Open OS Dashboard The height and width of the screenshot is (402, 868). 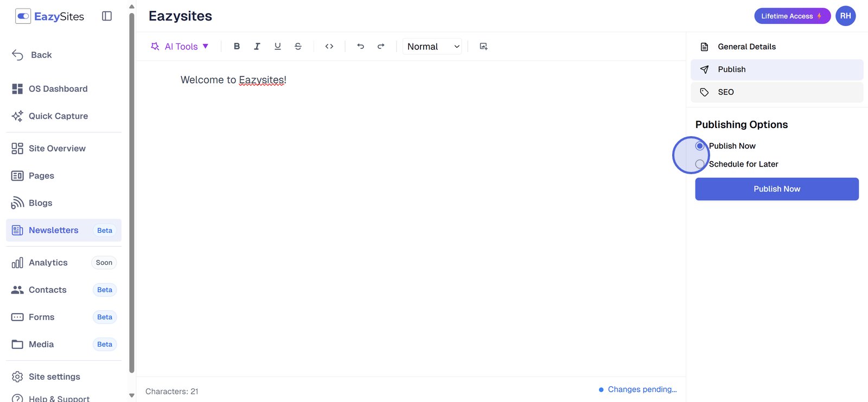pyautogui.click(x=63, y=89)
